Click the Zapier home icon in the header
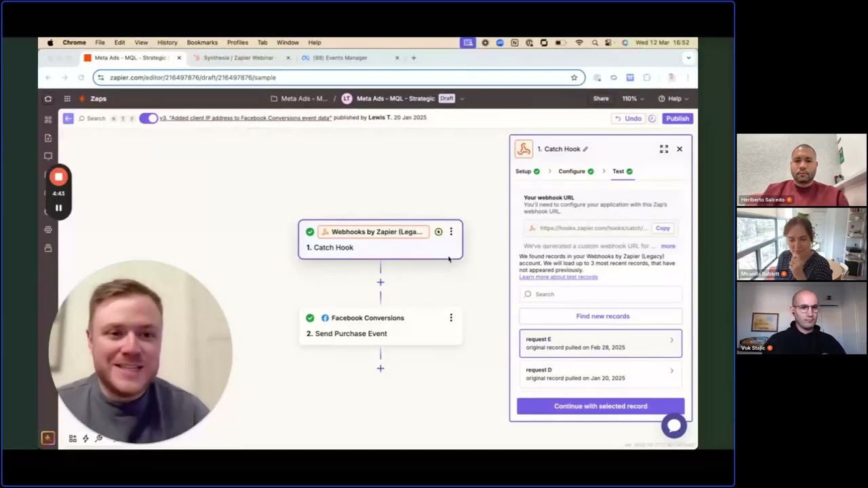 [48, 98]
